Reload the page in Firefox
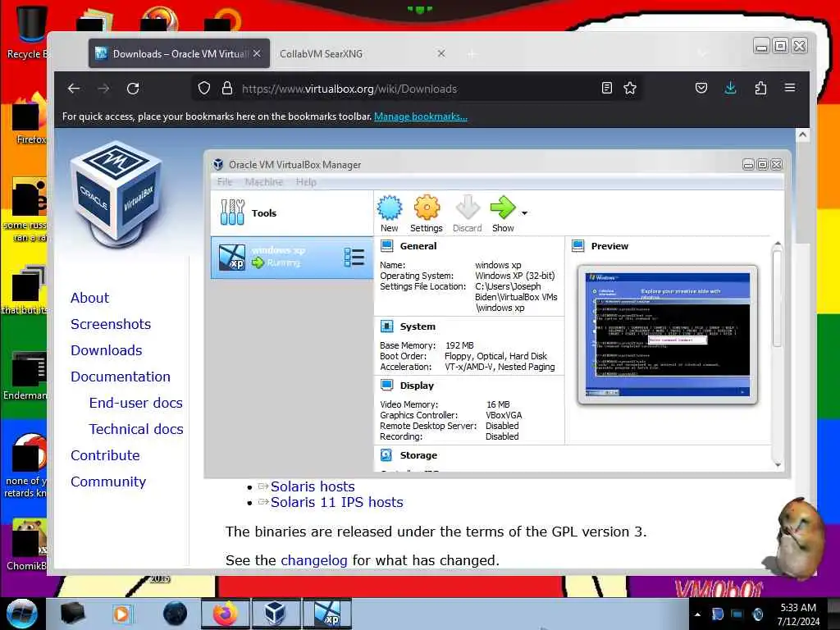 pos(133,89)
